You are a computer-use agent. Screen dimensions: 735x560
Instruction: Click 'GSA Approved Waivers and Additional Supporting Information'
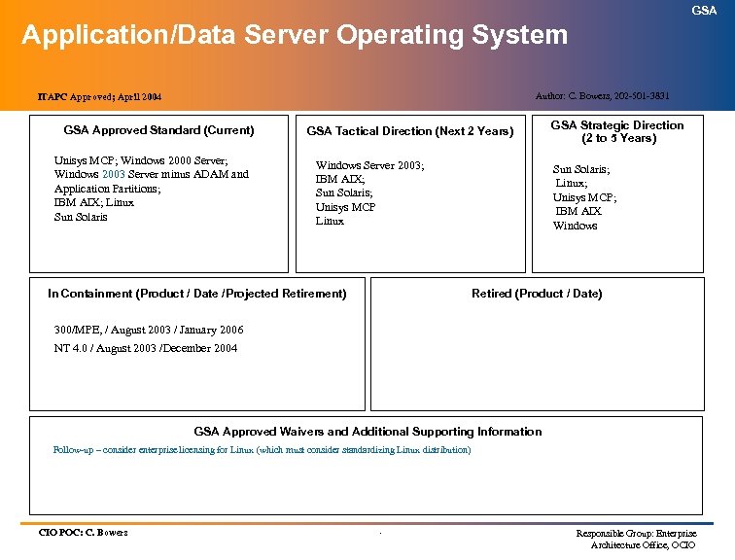[x=367, y=432]
